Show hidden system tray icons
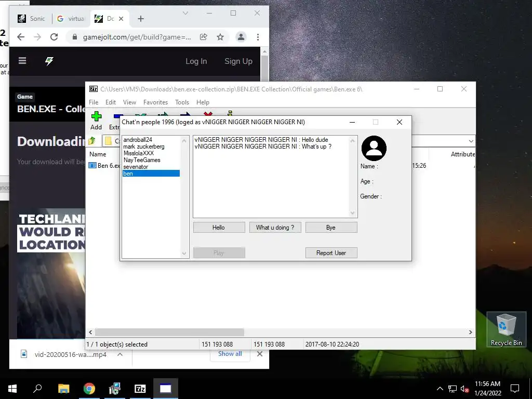532x399 pixels. coord(440,389)
